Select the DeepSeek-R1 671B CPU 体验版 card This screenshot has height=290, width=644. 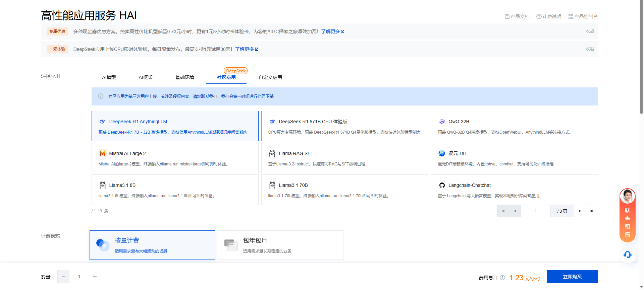click(345, 126)
